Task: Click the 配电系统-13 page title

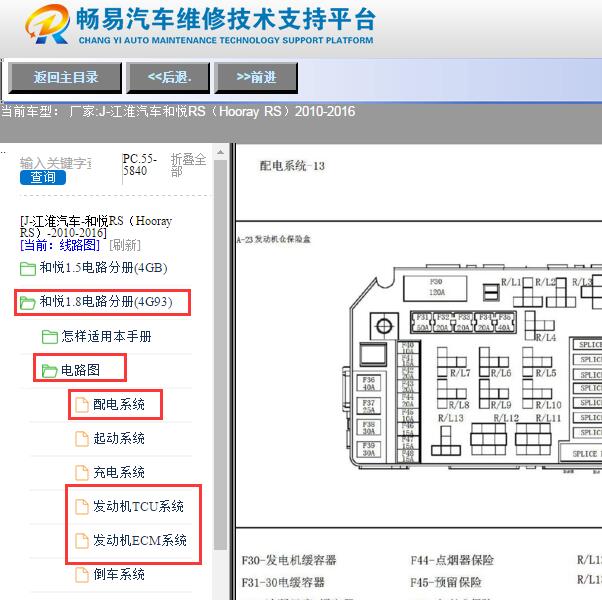Action: (x=292, y=166)
